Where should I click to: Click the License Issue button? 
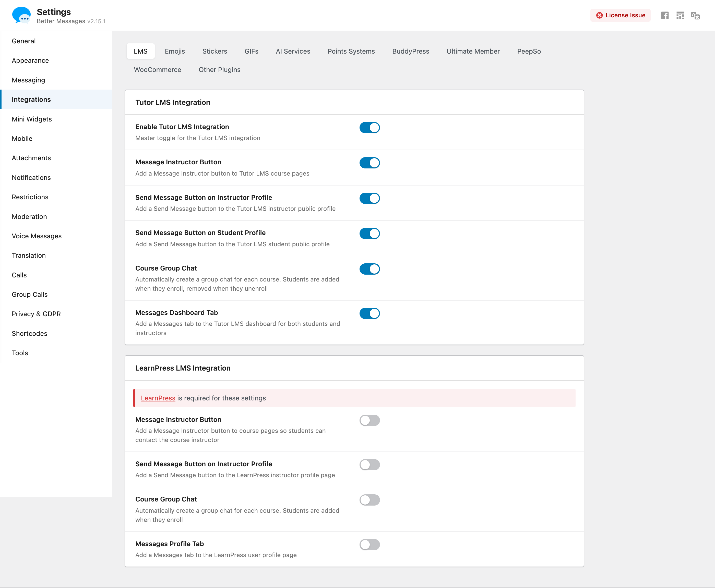621,15
